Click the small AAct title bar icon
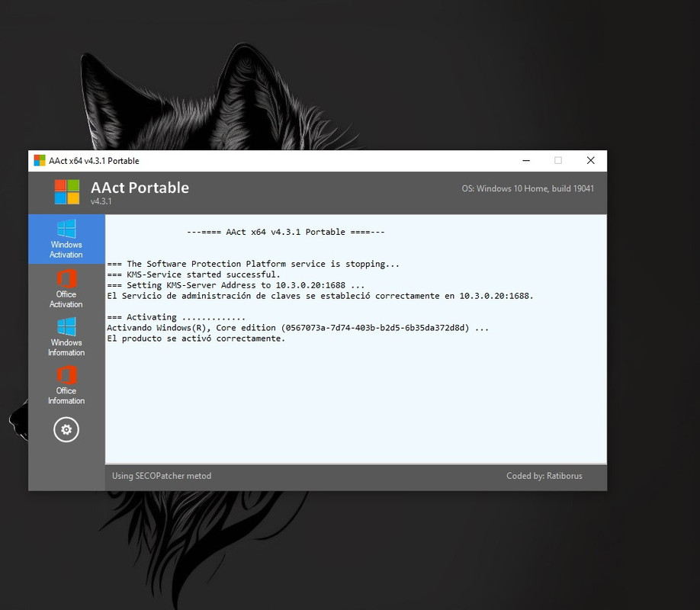The width and height of the screenshot is (700, 610). pos(40,160)
